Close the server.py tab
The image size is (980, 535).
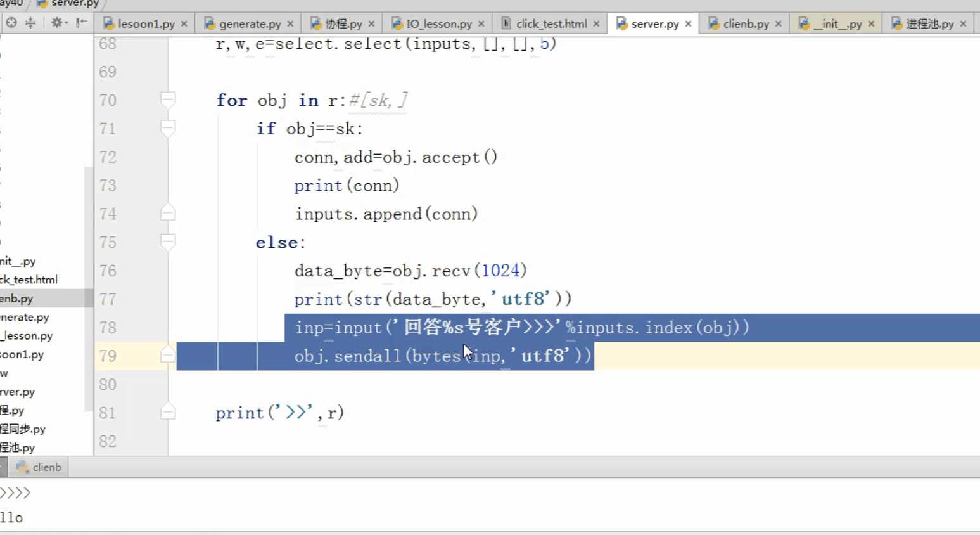pyautogui.click(x=688, y=23)
